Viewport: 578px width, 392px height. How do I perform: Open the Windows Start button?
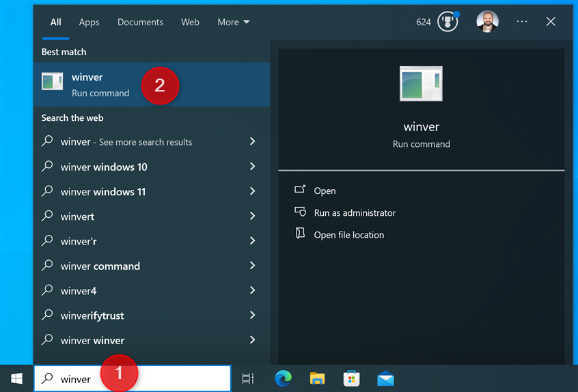tap(16, 378)
